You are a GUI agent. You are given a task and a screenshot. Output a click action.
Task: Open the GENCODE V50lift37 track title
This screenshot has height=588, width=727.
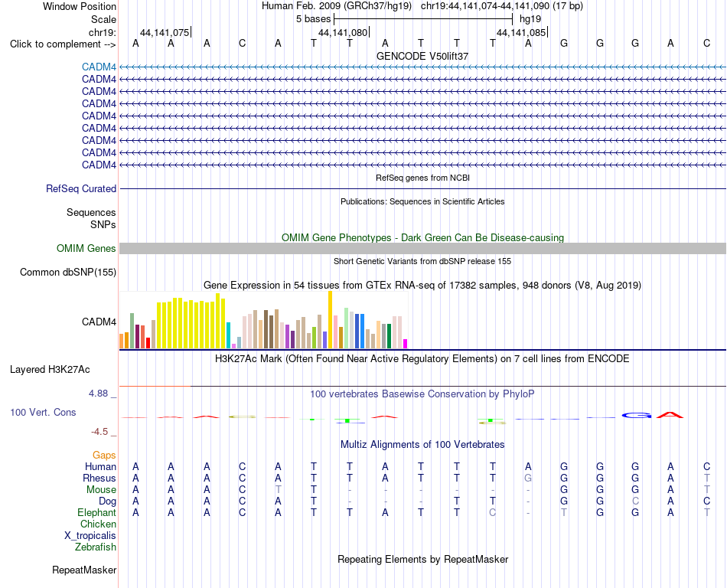pyautogui.click(x=422, y=56)
